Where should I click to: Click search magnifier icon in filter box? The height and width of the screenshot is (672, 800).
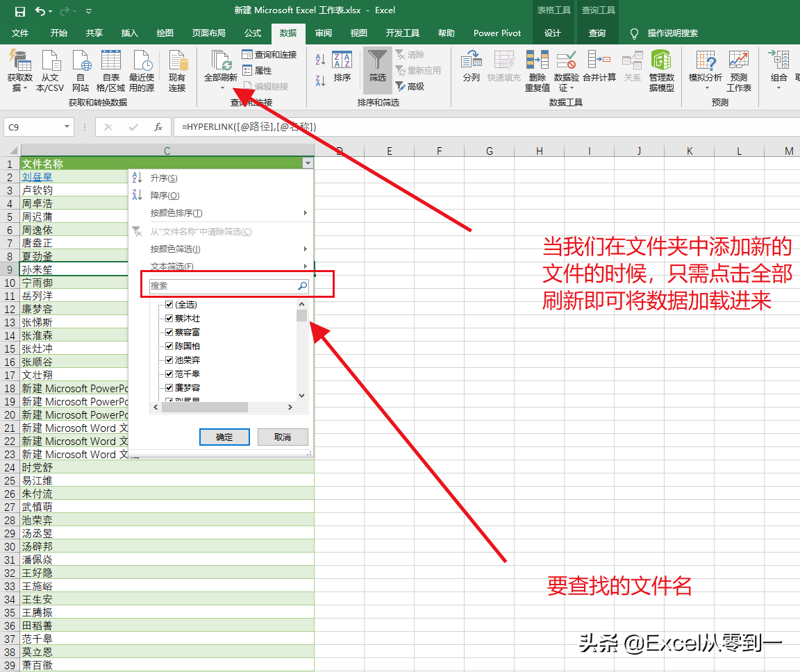coord(303,286)
